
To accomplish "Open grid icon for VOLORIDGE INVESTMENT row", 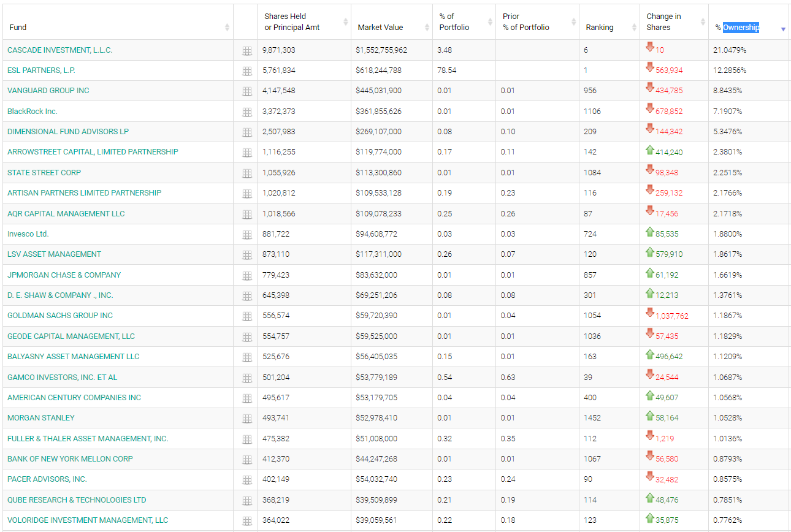I will (x=247, y=521).
